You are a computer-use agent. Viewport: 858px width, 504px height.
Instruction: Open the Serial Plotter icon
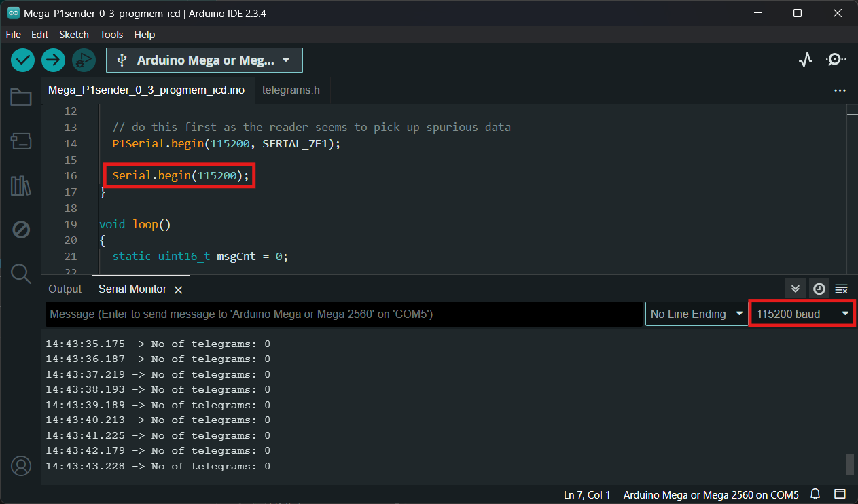(806, 60)
